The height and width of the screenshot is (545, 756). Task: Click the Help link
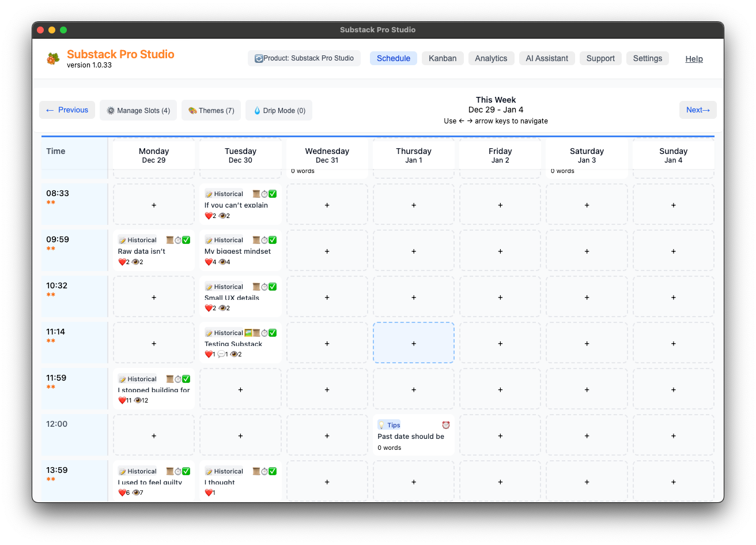click(x=694, y=59)
